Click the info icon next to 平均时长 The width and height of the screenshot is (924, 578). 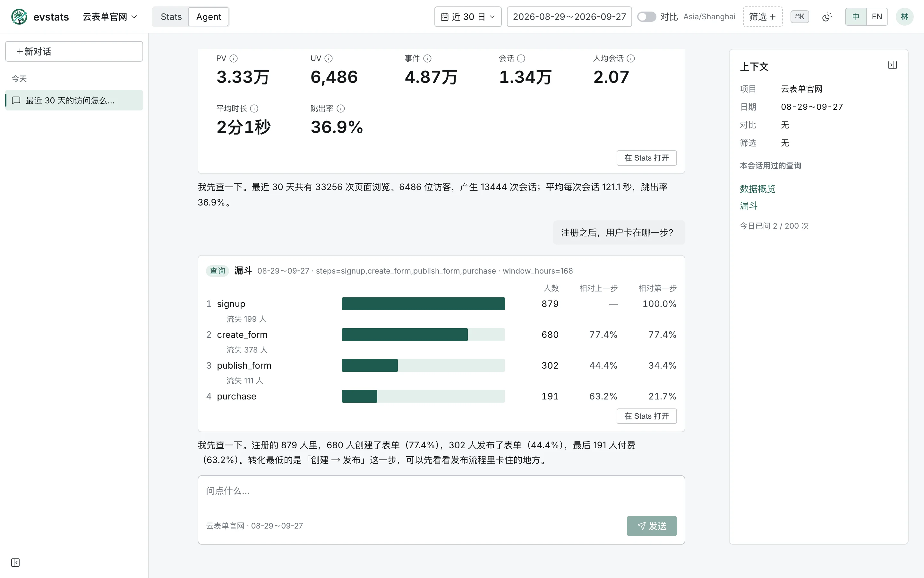(254, 109)
